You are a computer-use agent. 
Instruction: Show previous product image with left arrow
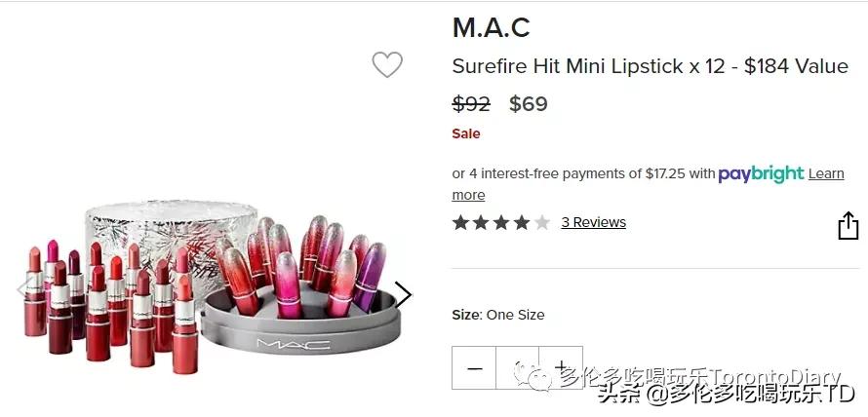23,287
